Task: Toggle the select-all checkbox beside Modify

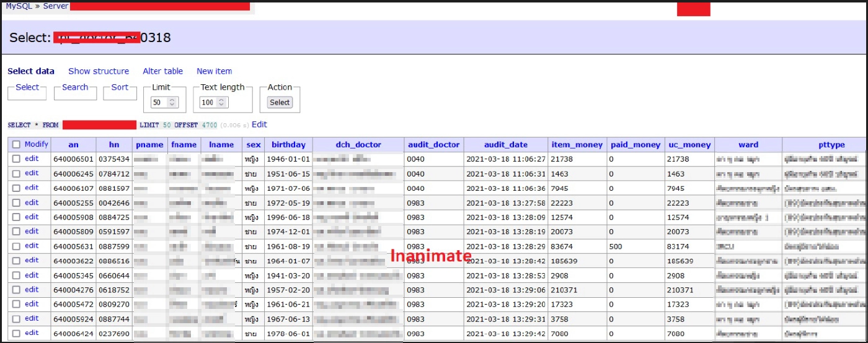Action: coord(16,145)
